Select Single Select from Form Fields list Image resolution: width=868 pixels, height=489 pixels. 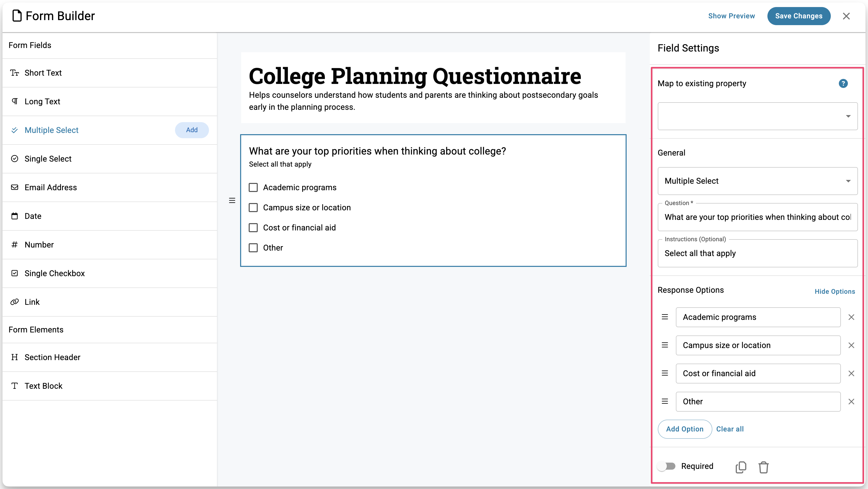coord(48,159)
